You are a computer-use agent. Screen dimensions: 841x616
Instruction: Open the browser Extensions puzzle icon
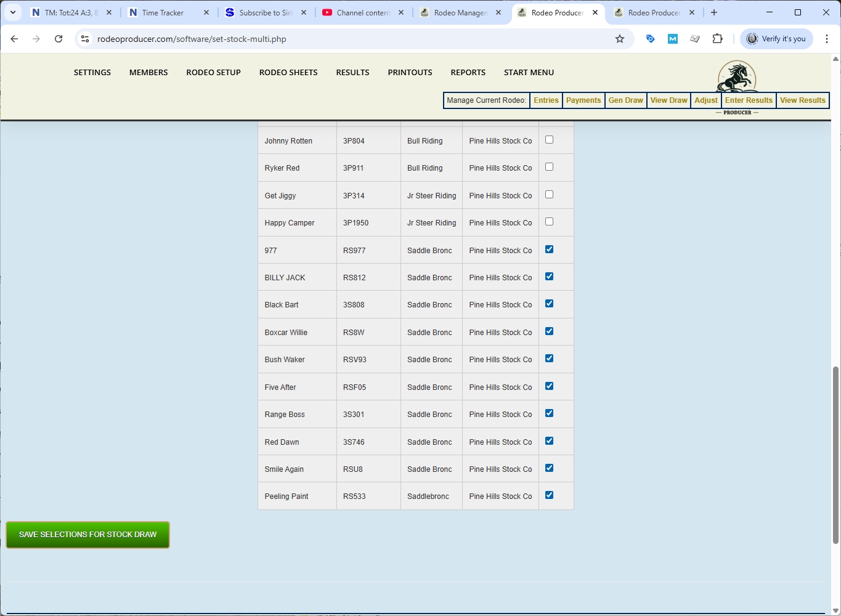click(717, 39)
